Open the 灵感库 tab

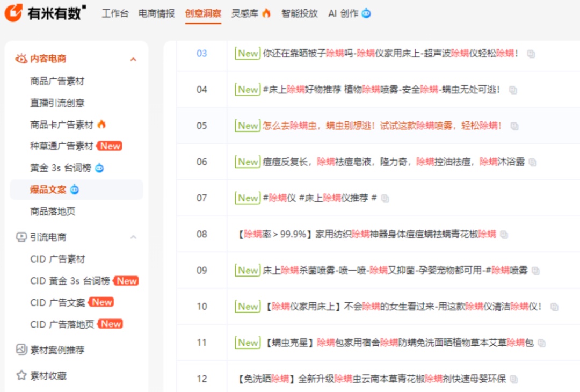[x=244, y=13]
